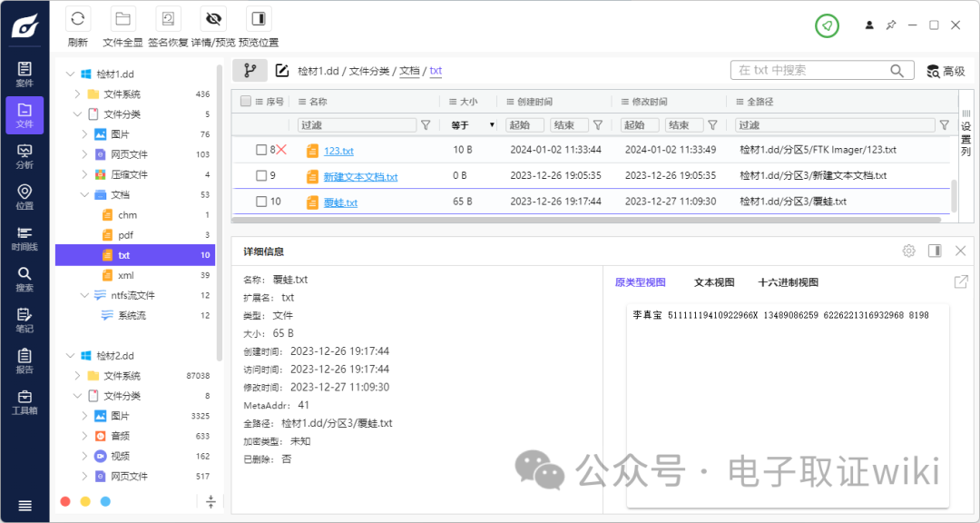
Task: Open the 分析 sidebar section
Action: coord(24,156)
